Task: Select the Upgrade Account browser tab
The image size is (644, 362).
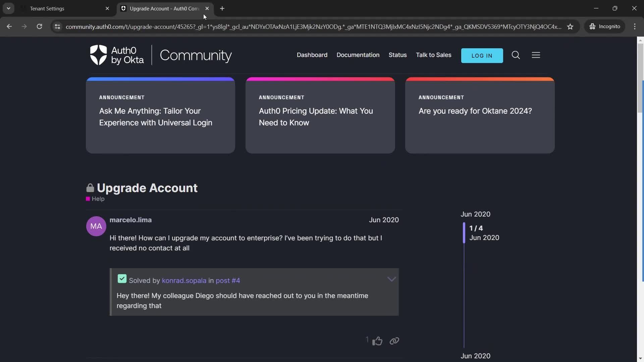Action: [x=164, y=8]
